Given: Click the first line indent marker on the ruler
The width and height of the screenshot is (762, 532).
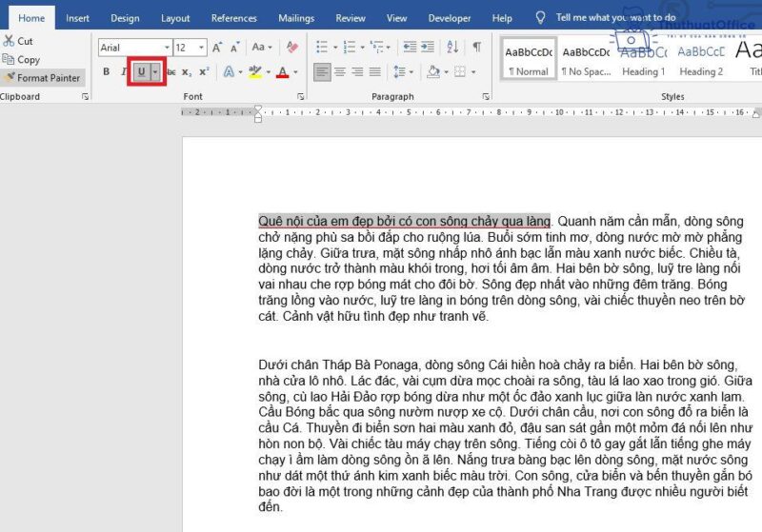Looking at the screenshot, I should 258,109.
